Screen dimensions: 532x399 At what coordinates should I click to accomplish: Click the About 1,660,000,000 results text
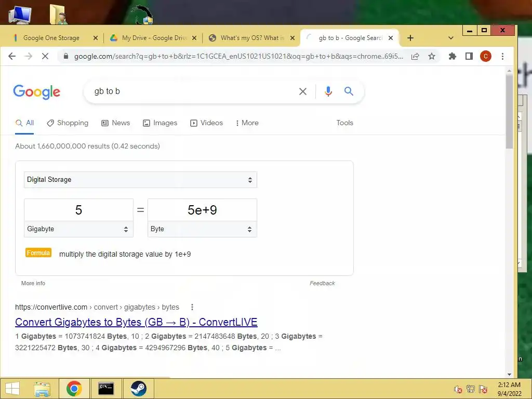point(87,146)
